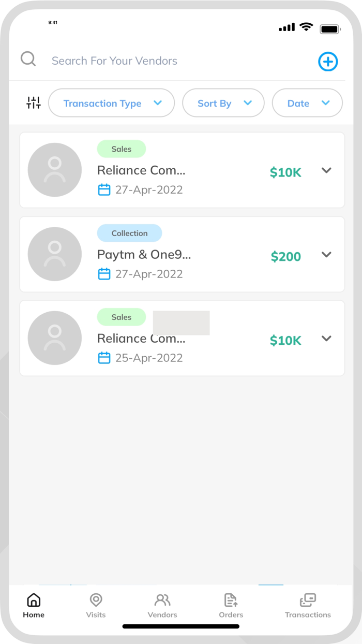Open the Transaction Type dropdown

(x=112, y=103)
